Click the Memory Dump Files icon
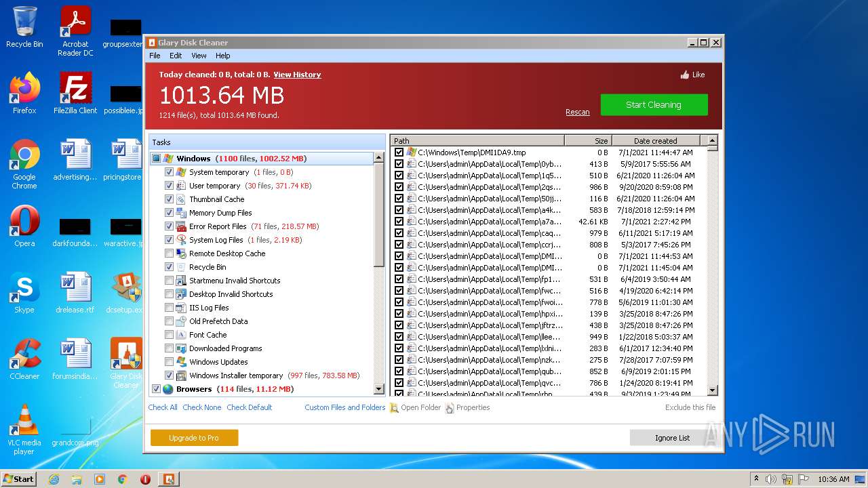Viewport: 868px width, 488px height. [x=181, y=213]
